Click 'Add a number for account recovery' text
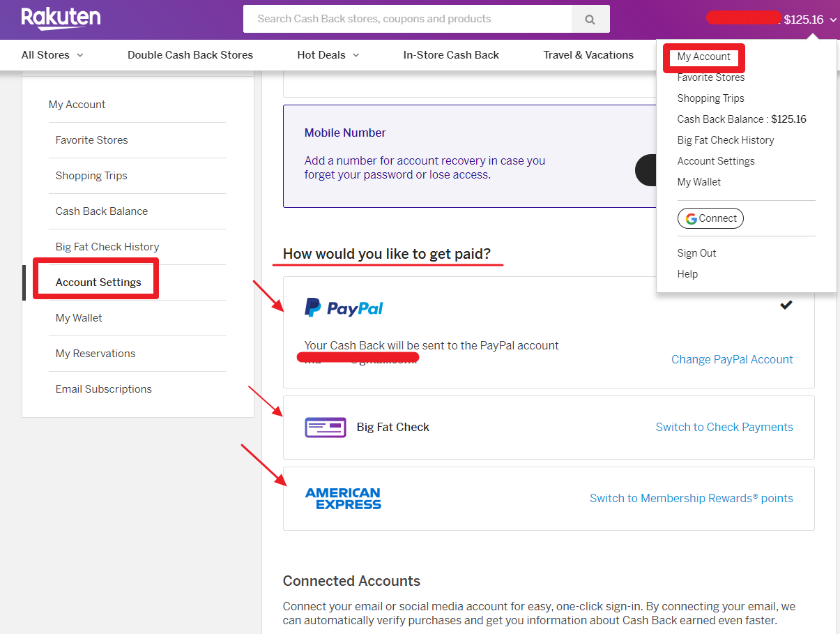 pyautogui.click(x=425, y=167)
